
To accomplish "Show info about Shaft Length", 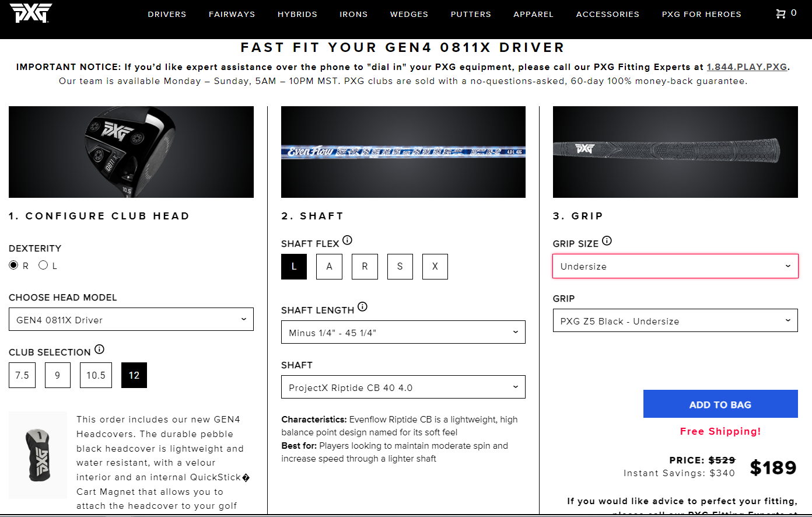I will [x=362, y=306].
